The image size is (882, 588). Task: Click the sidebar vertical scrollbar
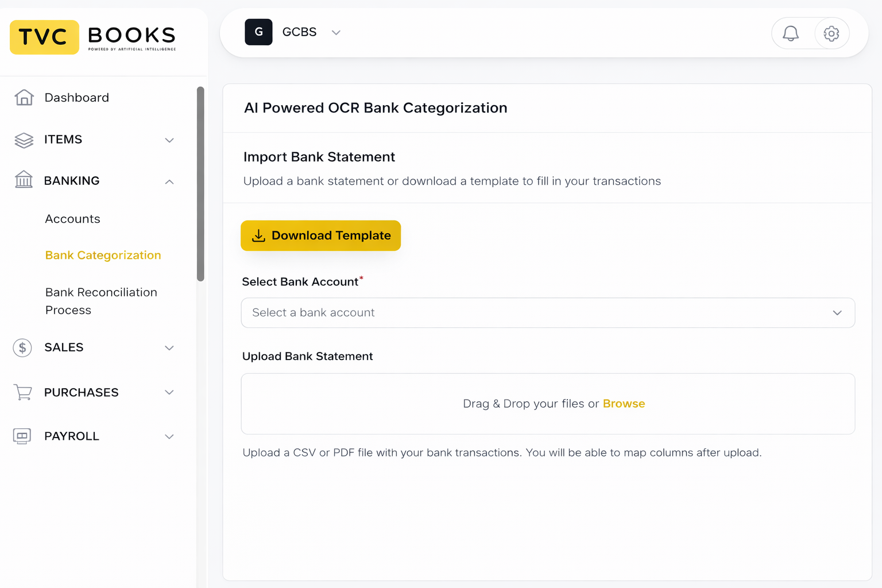point(200,184)
